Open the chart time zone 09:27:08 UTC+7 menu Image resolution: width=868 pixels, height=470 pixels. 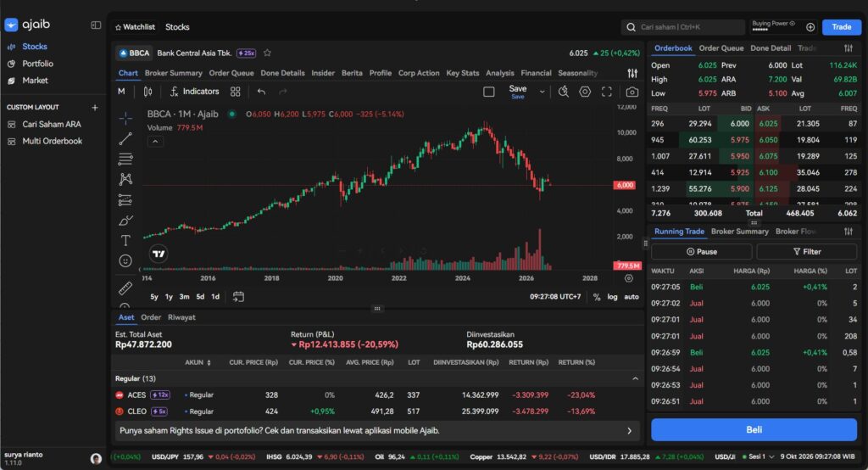pyautogui.click(x=554, y=297)
